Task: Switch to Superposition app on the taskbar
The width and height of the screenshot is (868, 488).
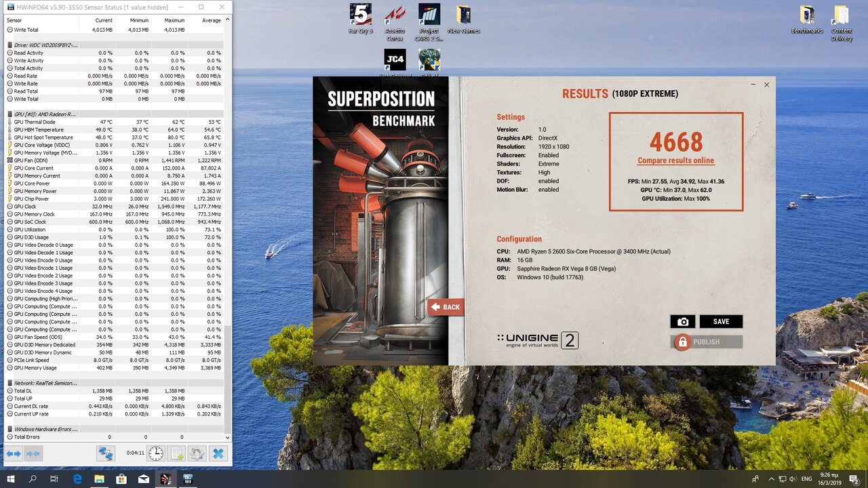Action: click(165, 479)
